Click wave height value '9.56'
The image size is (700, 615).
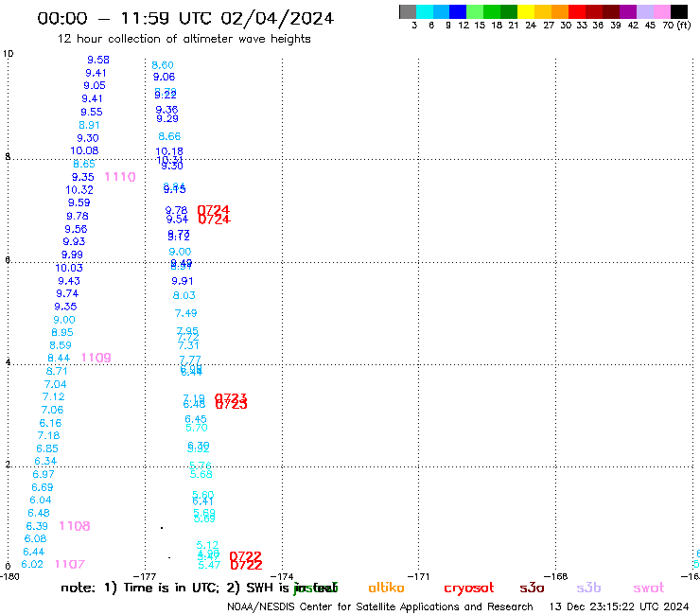click(x=76, y=229)
